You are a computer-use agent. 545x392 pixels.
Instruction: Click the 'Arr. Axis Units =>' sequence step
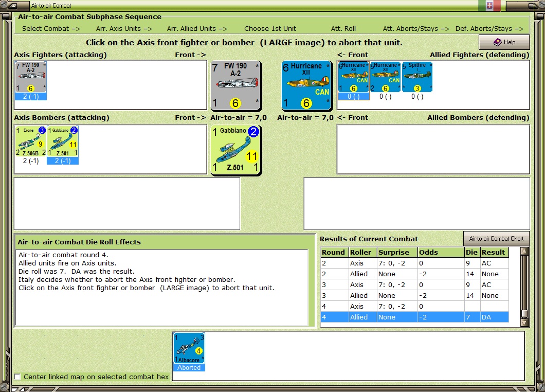[124, 28]
